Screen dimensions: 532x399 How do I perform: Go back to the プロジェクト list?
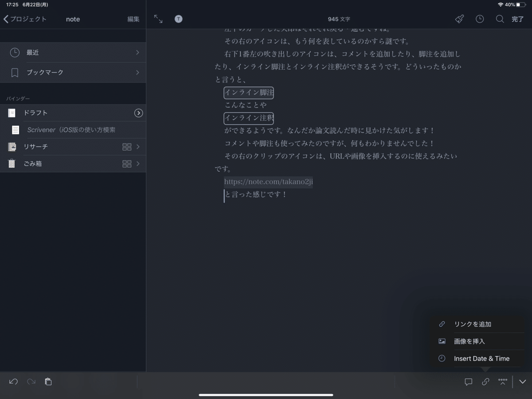pyautogui.click(x=25, y=19)
